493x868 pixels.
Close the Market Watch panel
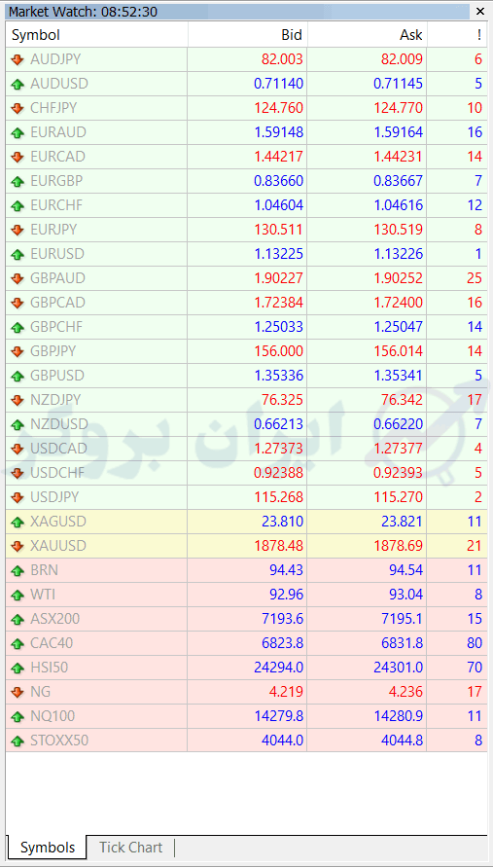pos(479,12)
